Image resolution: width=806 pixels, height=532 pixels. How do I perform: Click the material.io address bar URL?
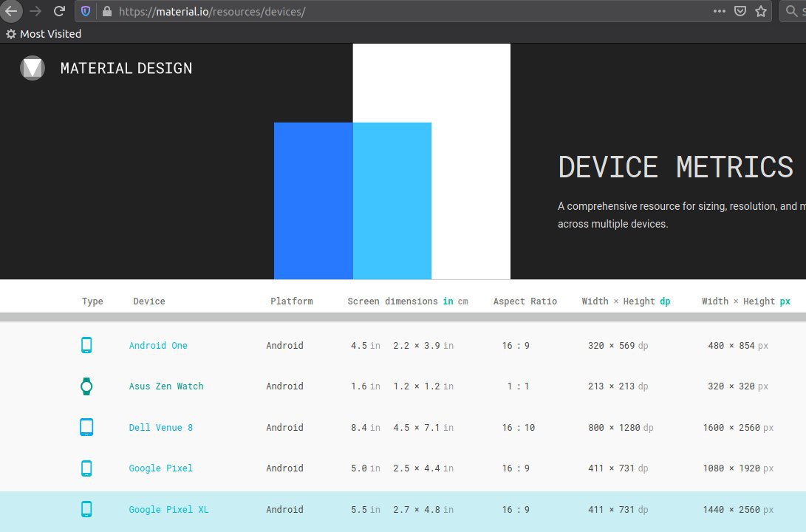click(212, 11)
